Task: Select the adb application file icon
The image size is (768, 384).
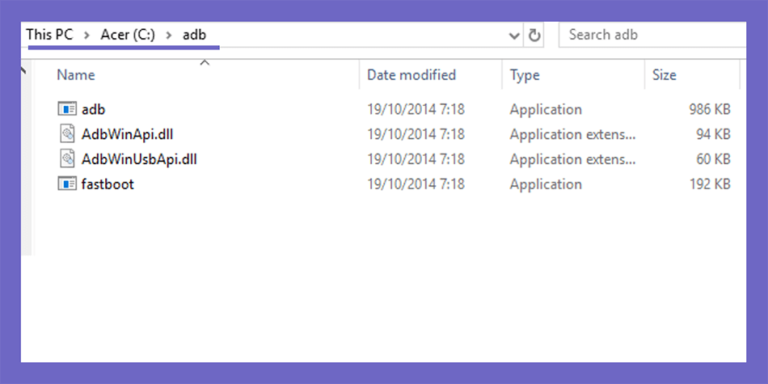Action: [67, 109]
